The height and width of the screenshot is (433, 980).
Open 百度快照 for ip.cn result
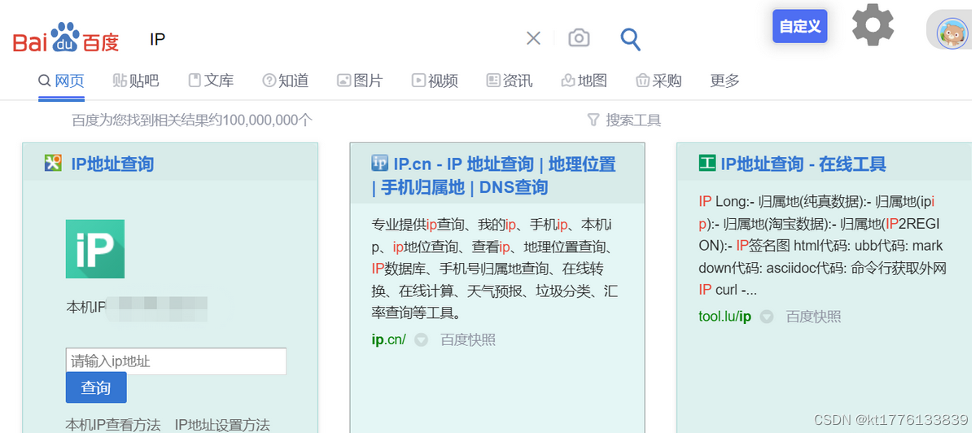click(468, 339)
